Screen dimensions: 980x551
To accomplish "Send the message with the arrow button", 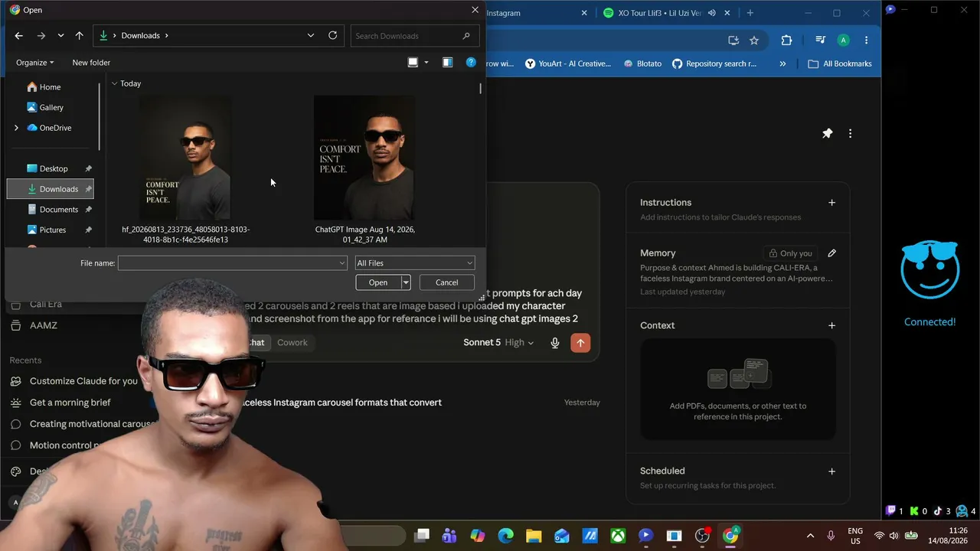I will pyautogui.click(x=580, y=344).
